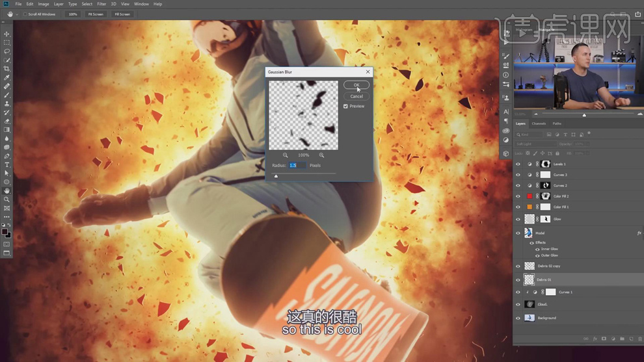Select the Cloud layer thumbnail
644x362 pixels.
(x=530, y=304)
